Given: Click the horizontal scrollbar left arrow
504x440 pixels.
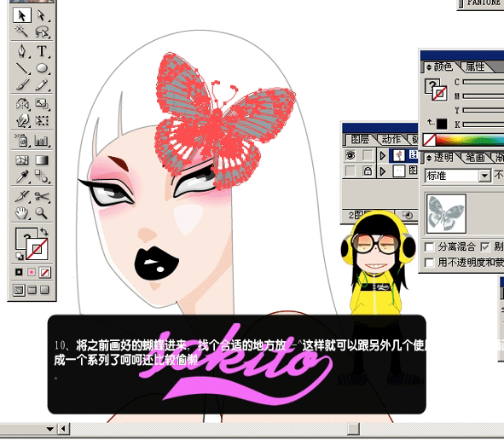Looking at the screenshot, I should [x=64, y=429].
